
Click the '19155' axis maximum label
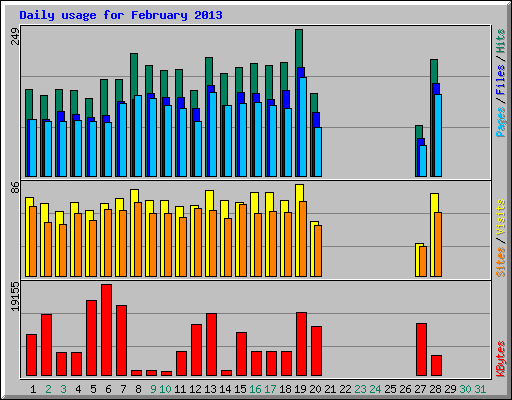(16, 297)
